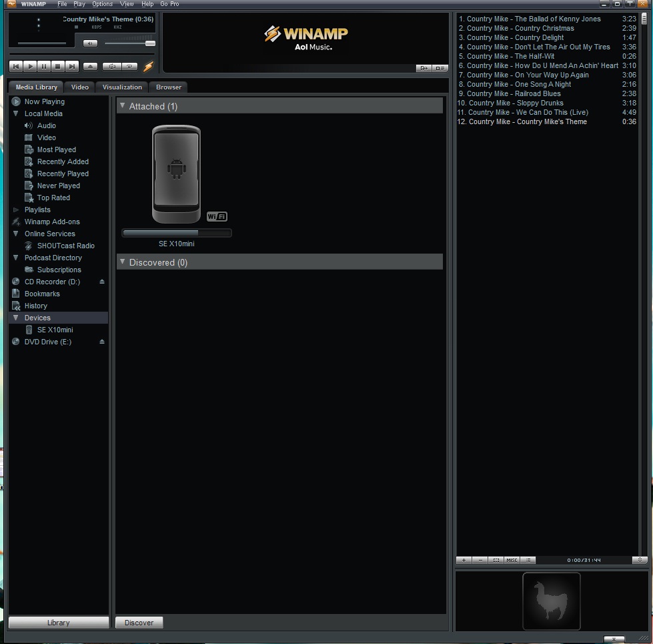653x644 pixels.
Task: Expand the Playlists tree node
Action: (16, 210)
